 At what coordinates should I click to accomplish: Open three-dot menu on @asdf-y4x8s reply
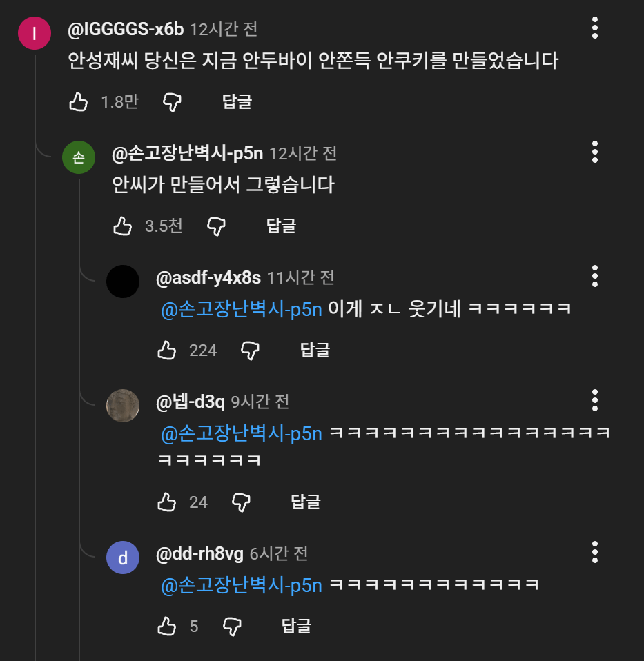coord(595,276)
